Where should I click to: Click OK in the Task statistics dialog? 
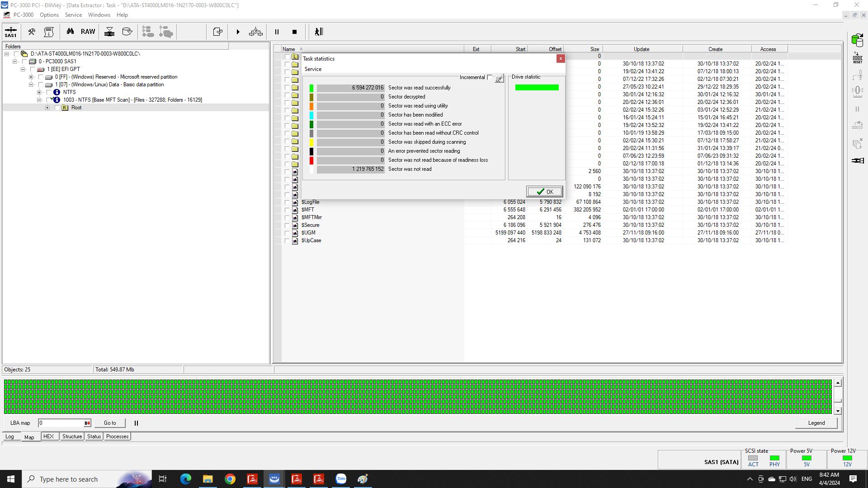pos(544,192)
